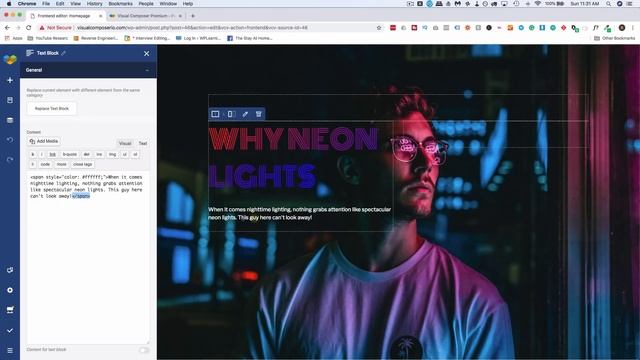640x360 pixels.
Task: Click the Replace Text Block button
Action: point(51,109)
